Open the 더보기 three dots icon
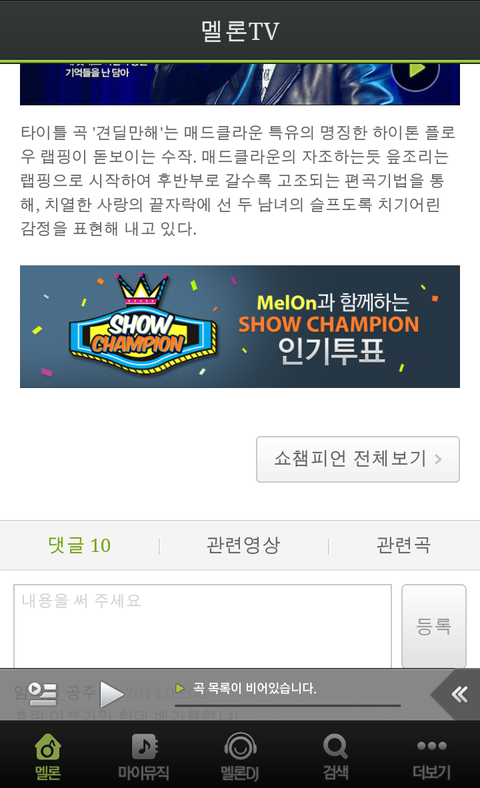This screenshot has height=788, width=480. (432, 746)
